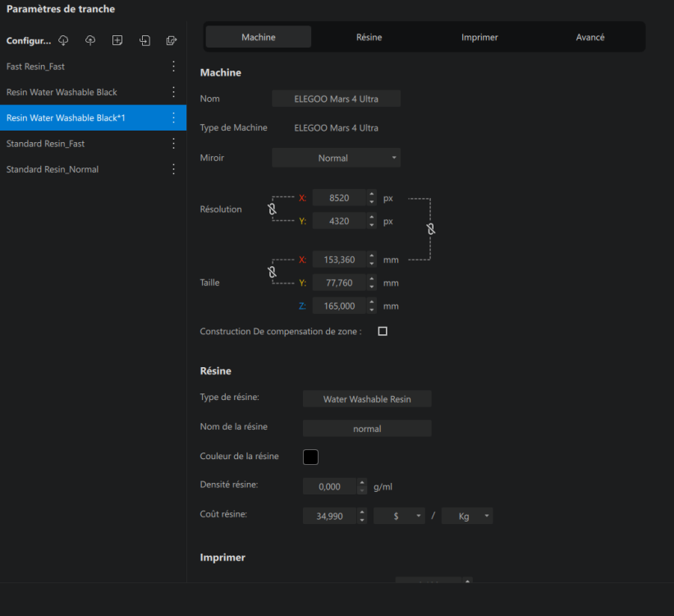Toggle the Taille X/Y link lock
The height and width of the screenshot is (616, 674).
tap(272, 272)
